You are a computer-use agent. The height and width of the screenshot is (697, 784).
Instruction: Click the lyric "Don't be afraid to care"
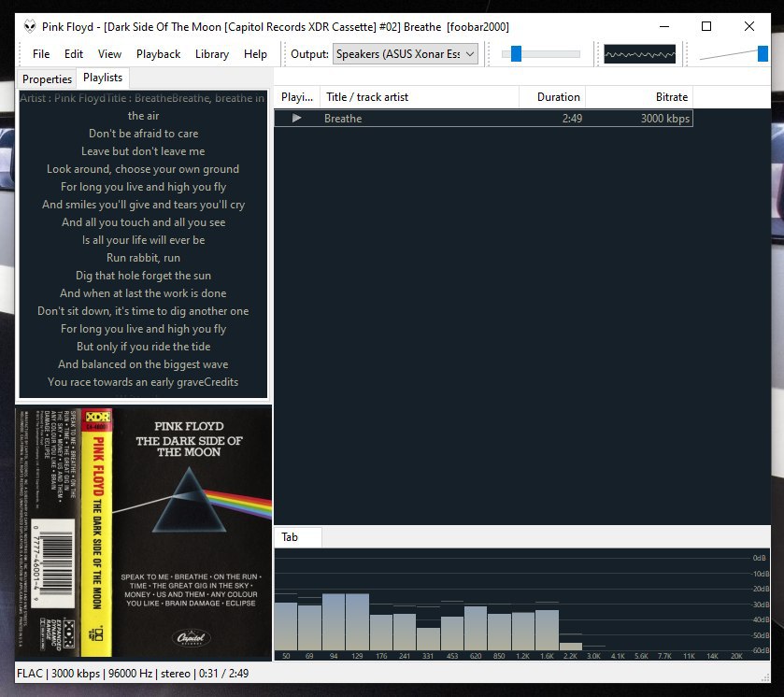pyautogui.click(x=144, y=134)
